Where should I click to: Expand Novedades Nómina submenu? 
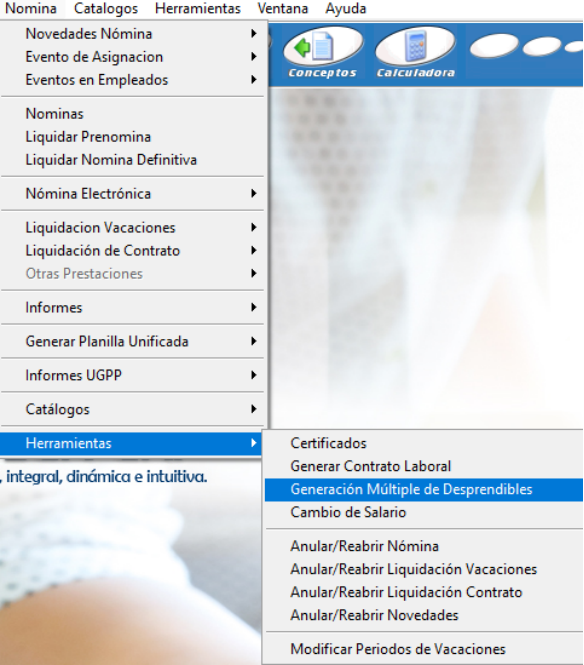tap(132, 34)
